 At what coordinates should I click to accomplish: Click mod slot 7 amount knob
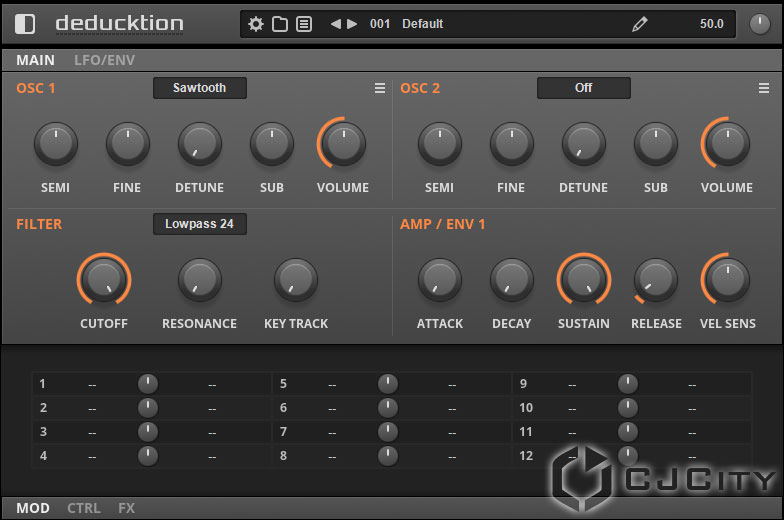click(388, 432)
